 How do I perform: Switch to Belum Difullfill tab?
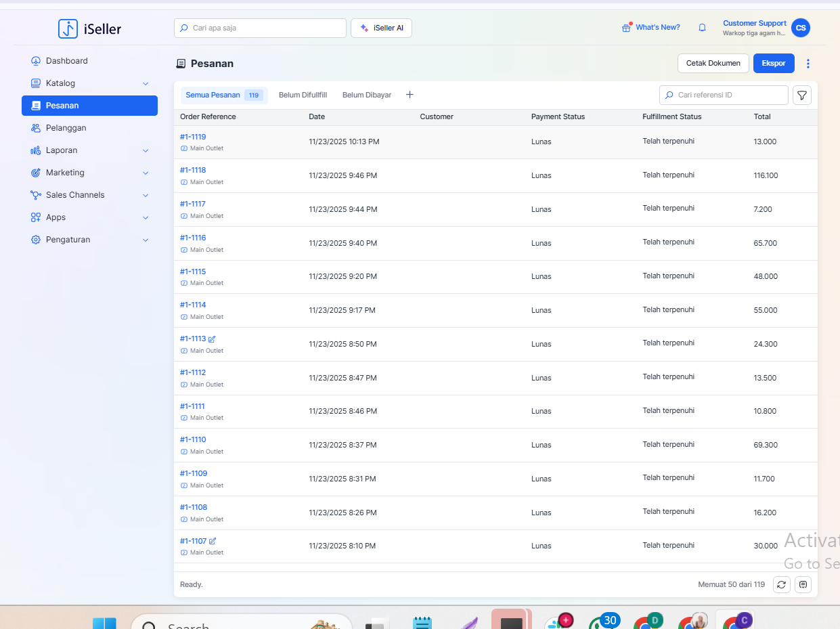303,95
